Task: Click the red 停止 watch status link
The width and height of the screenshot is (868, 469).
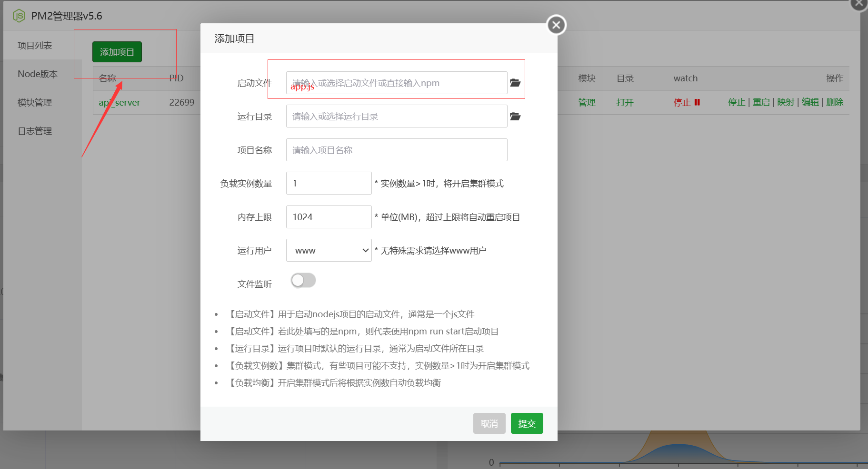Action: point(682,102)
